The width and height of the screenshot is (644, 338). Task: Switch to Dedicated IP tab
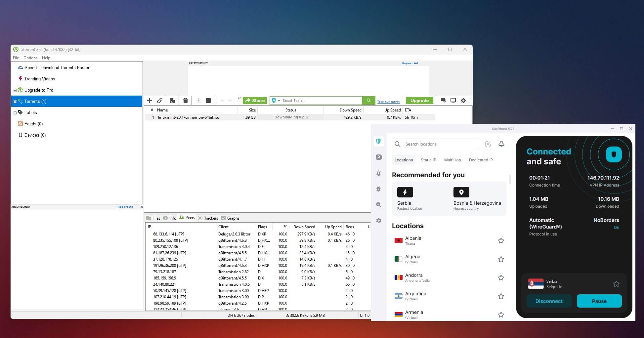(481, 160)
